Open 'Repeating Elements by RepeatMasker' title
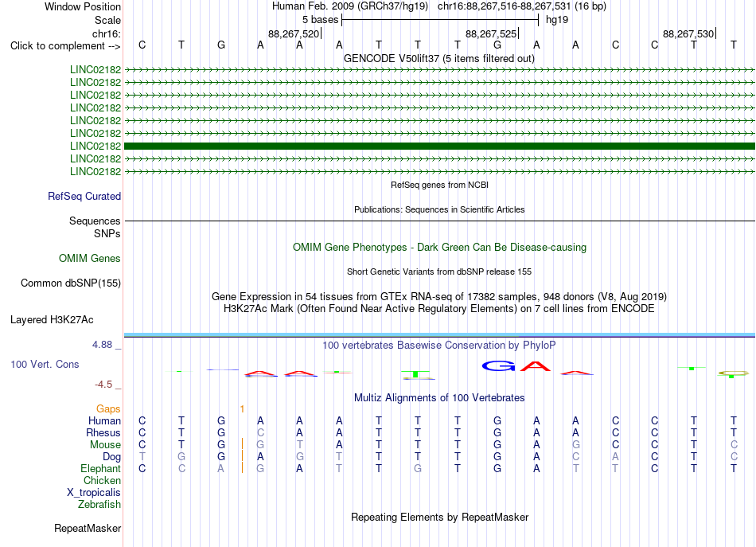Screen dimensions: 756x547 440,517
